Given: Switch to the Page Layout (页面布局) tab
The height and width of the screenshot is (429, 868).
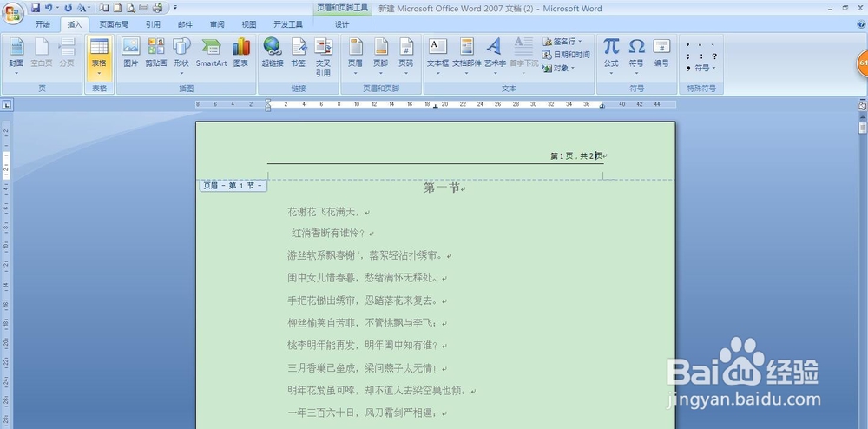Looking at the screenshot, I should 114,24.
